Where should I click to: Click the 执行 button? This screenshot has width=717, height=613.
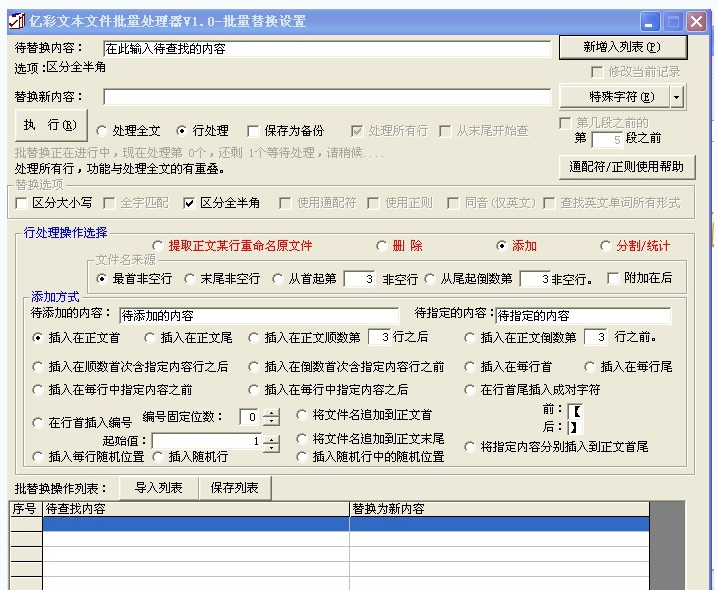(51, 125)
